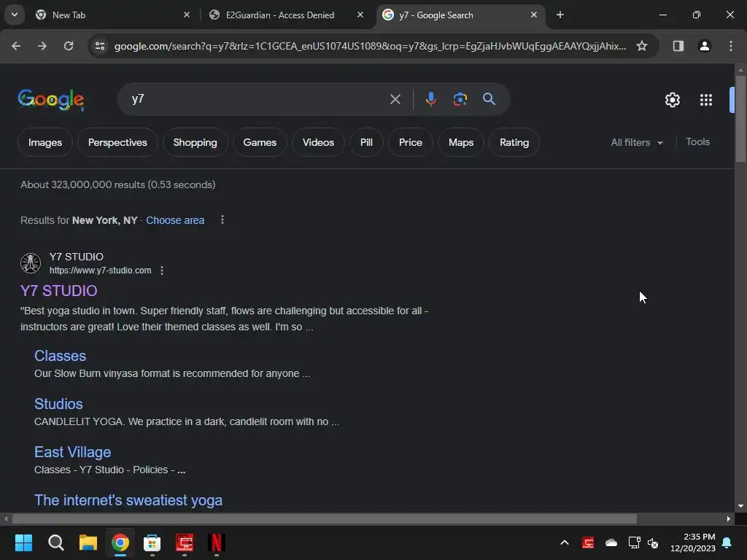Select the Maps filter chip
This screenshot has height=560, width=747.
tap(461, 142)
